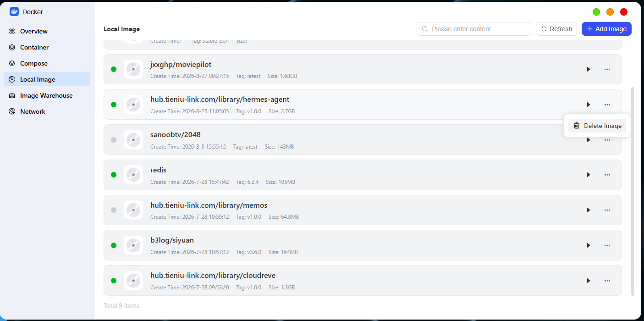Click play icon for cloudreve image
The width and height of the screenshot is (644, 321).
click(x=588, y=281)
